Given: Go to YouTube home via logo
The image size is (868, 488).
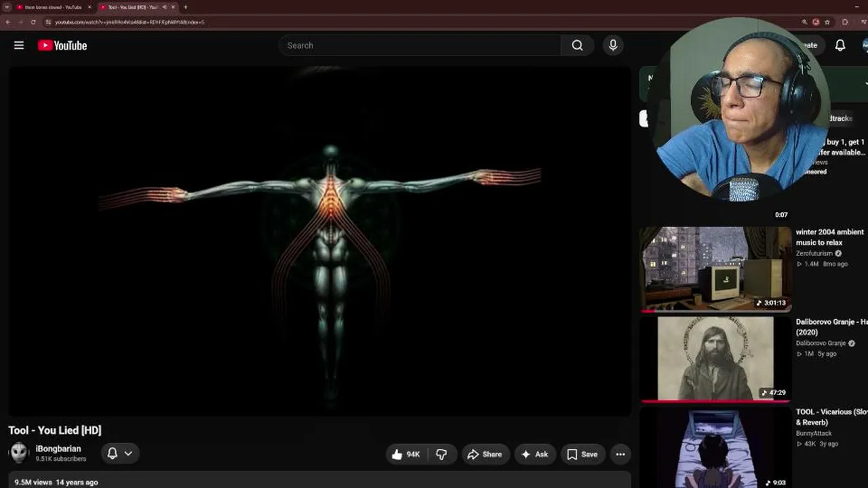Looking at the screenshot, I should (62, 45).
